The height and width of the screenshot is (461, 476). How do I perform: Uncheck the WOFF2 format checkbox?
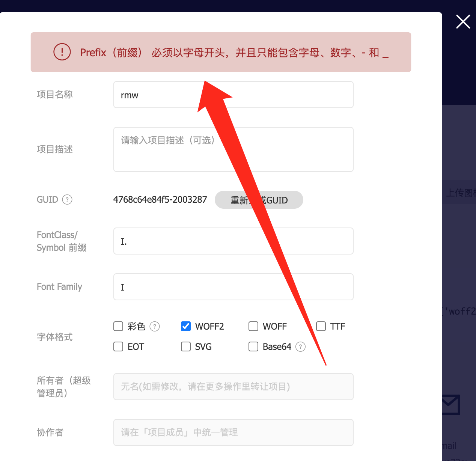[186, 326]
